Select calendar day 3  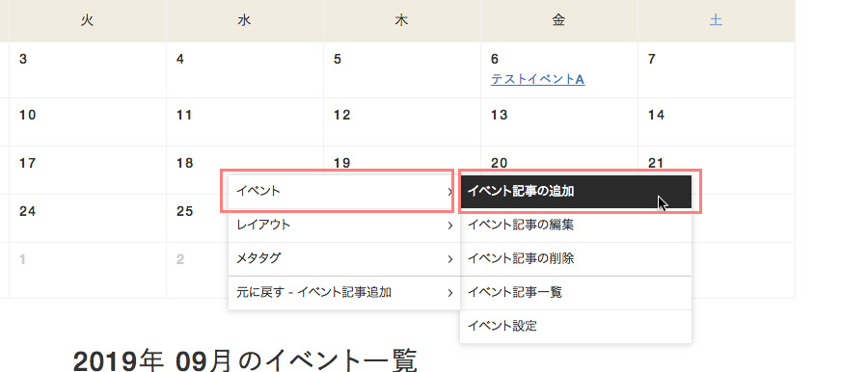click(x=23, y=59)
